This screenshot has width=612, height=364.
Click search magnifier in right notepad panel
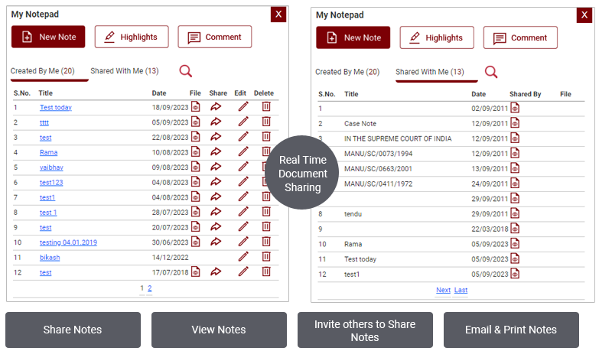(x=491, y=72)
